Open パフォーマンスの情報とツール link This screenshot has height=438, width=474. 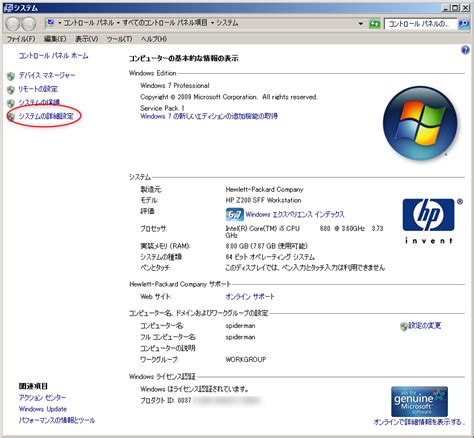[57, 420]
